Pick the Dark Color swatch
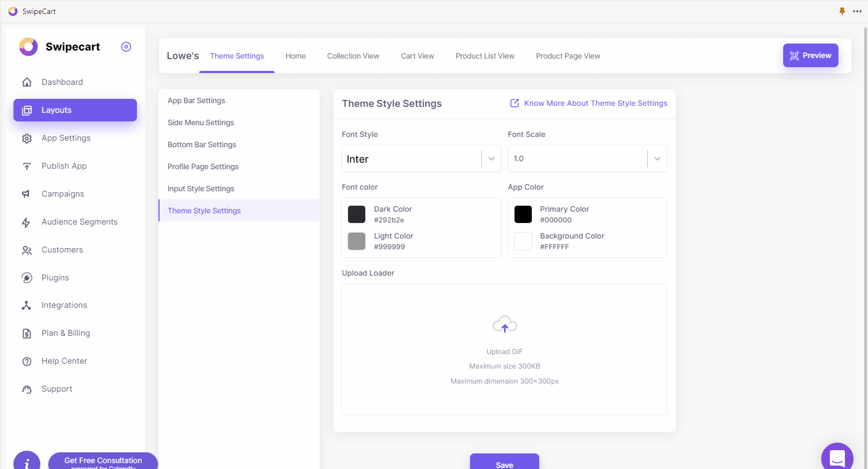This screenshot has height=469, width=868. (x=357, y=214)
